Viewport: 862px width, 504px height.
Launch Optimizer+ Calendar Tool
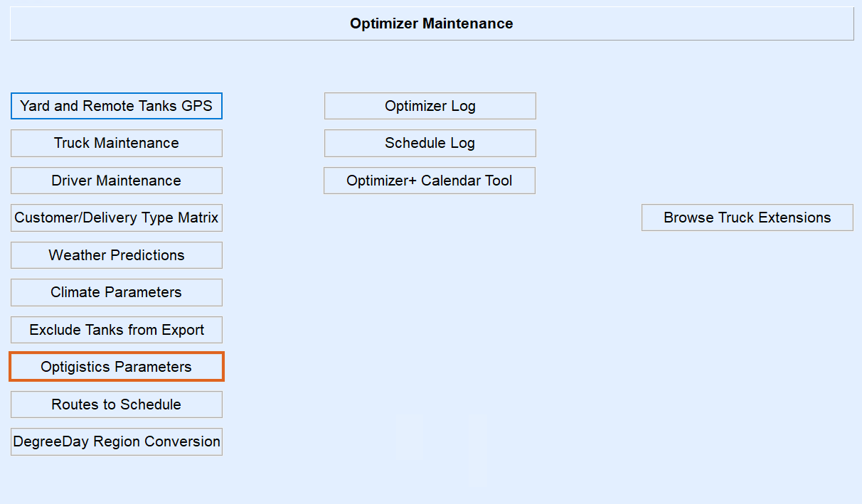coord(430,181)
